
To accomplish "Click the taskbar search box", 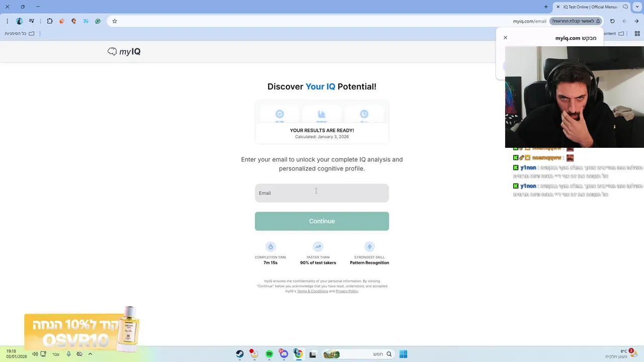I will pyautogui.click(x=358, y=354).
